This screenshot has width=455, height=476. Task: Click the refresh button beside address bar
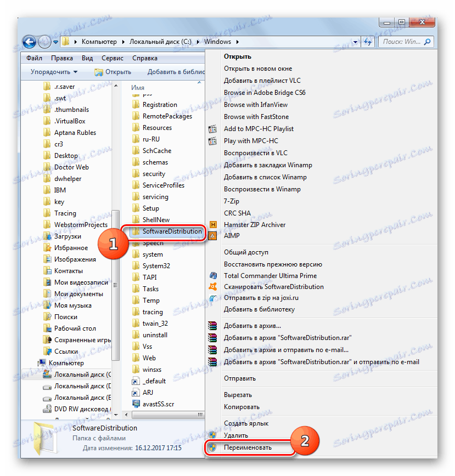point(368,42)
